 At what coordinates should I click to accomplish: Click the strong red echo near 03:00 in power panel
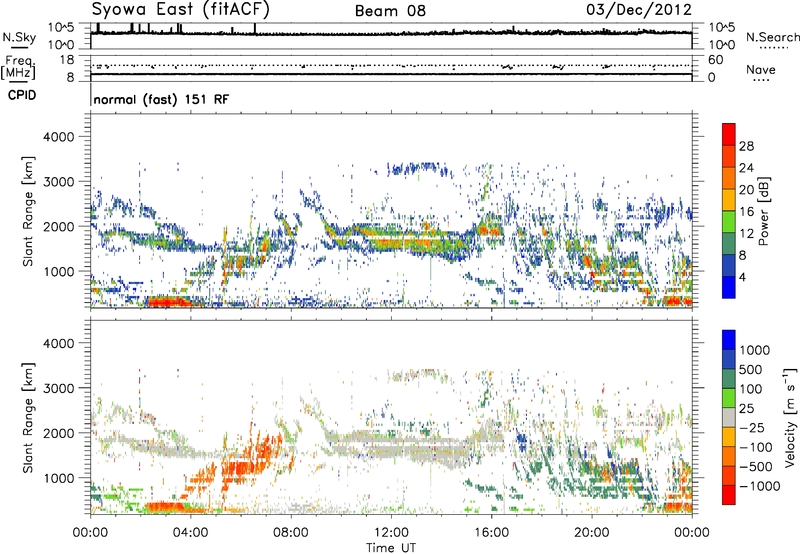[168, 301]
